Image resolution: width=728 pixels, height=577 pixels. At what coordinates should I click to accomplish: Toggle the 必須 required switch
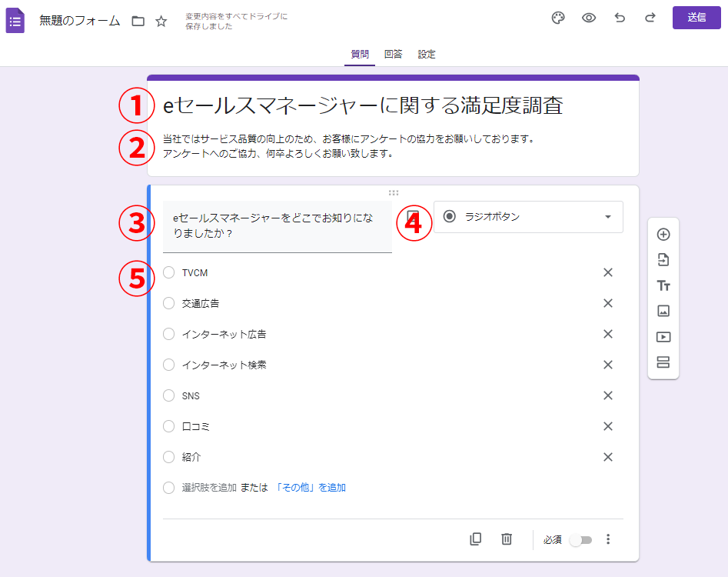click(x=581, y=540)
